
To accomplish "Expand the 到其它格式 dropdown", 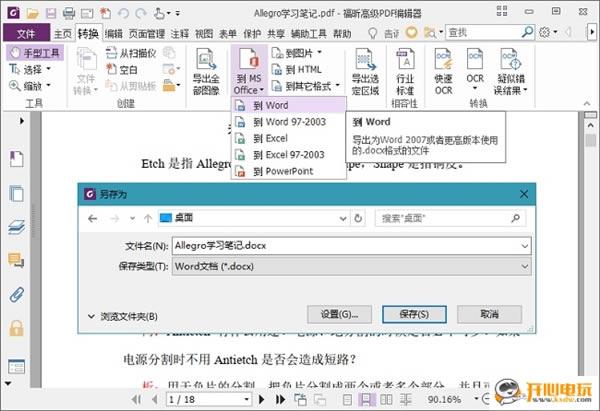I will click(x=338, y=85).
